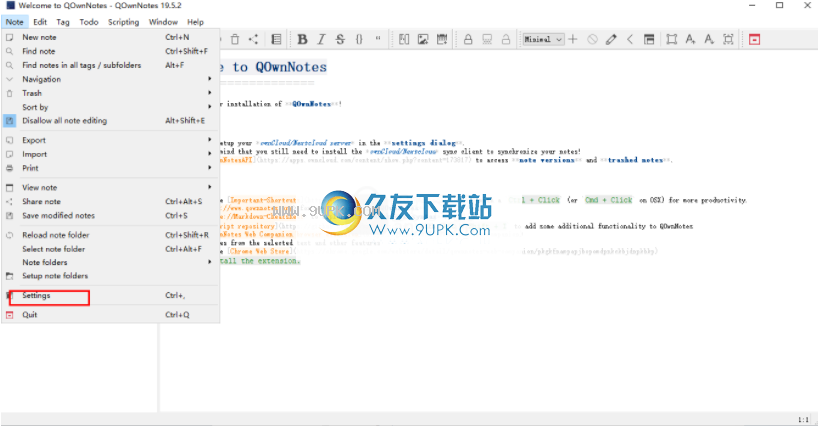Viewport: 818px width, 427px height.
Task: Expand the Navigation submenu
Action: pyautogui.click(x=111, y=79)
